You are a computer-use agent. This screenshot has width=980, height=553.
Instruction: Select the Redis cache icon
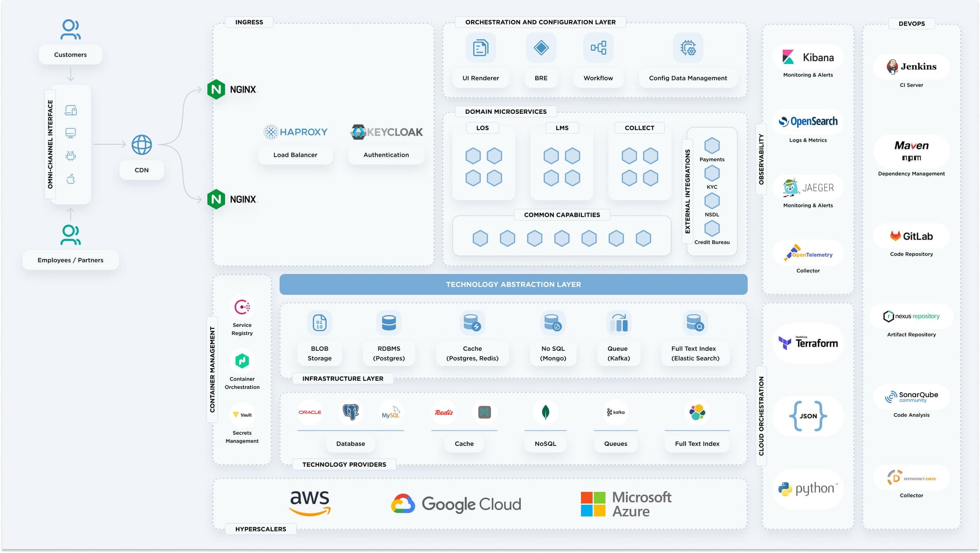pos(443,412)
